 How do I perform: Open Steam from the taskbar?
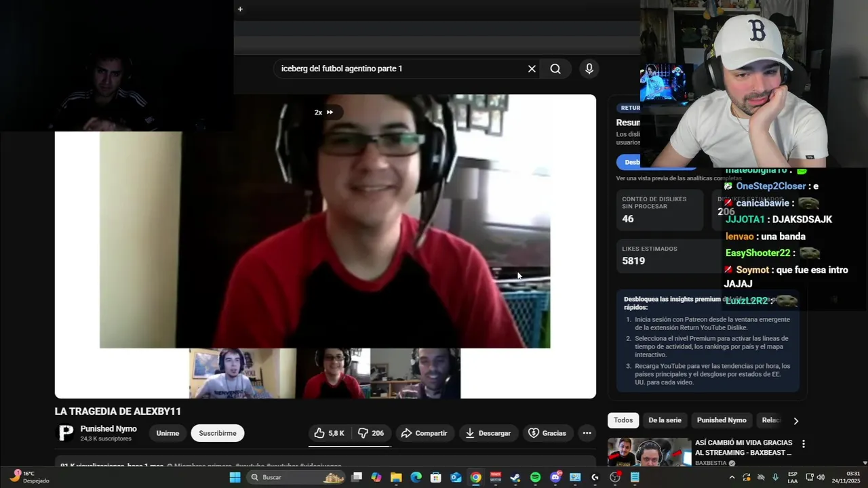515,477
